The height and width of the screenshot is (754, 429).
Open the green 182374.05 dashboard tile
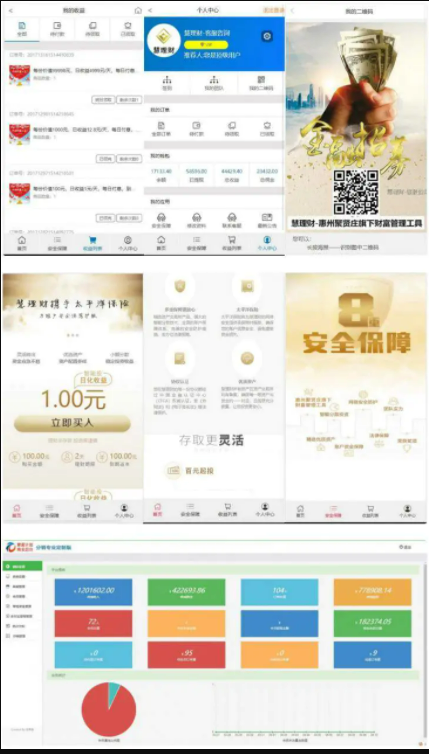coord(373,623)
